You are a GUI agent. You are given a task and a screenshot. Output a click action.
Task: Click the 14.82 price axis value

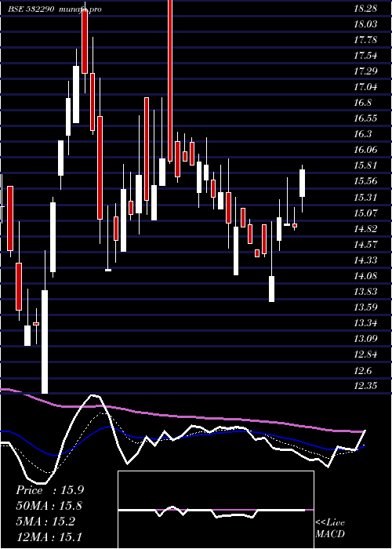coord(365,229)
